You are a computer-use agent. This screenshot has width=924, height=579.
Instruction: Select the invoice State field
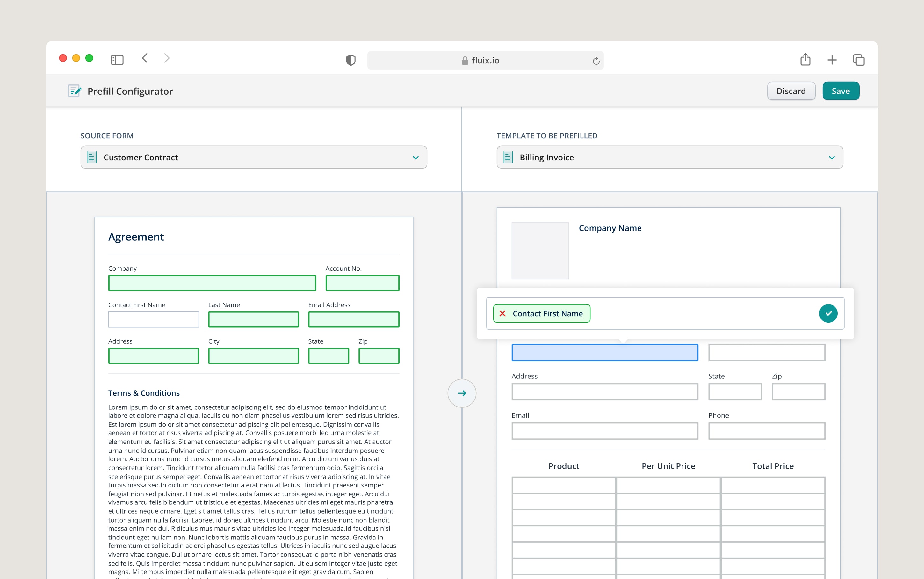[735, 392]
